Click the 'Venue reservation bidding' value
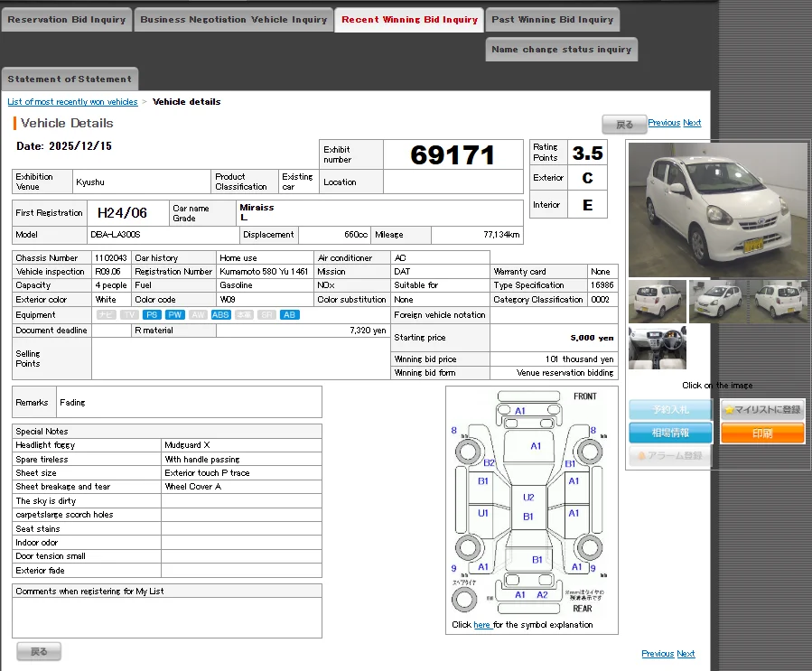 pos(565,373)
